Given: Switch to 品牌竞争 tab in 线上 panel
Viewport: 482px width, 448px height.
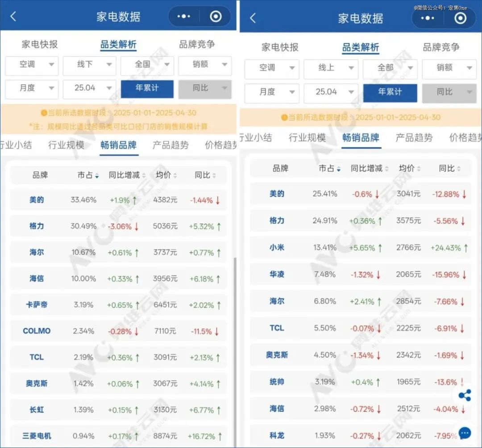Looking at the screenshot, I should [440, 47].
